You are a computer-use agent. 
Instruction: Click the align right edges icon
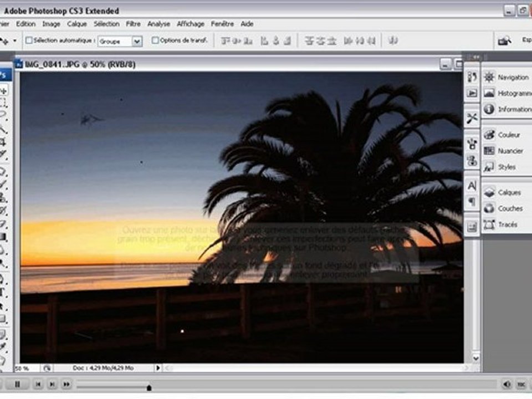[x=288, y=41]
